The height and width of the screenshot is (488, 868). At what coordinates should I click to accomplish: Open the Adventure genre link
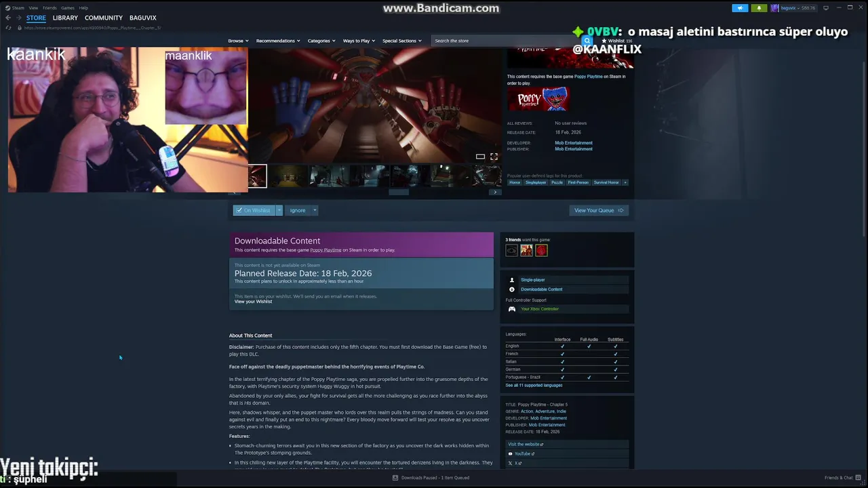(x=545, y=411)
